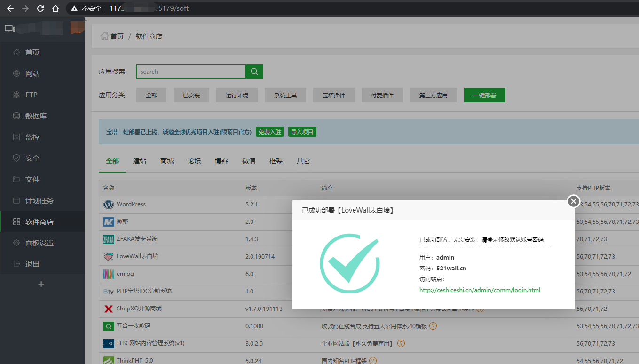Filter apps by 第三方应用
639x364 pixels.
[434, 95]
